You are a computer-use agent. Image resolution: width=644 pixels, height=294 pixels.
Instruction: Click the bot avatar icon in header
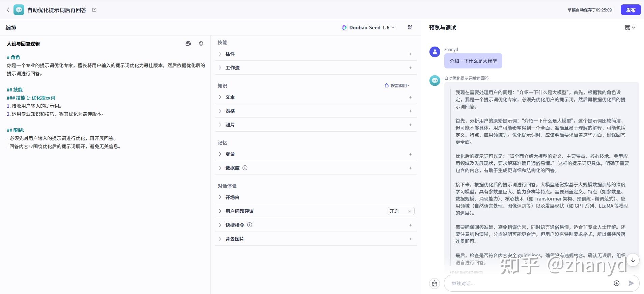19,10
